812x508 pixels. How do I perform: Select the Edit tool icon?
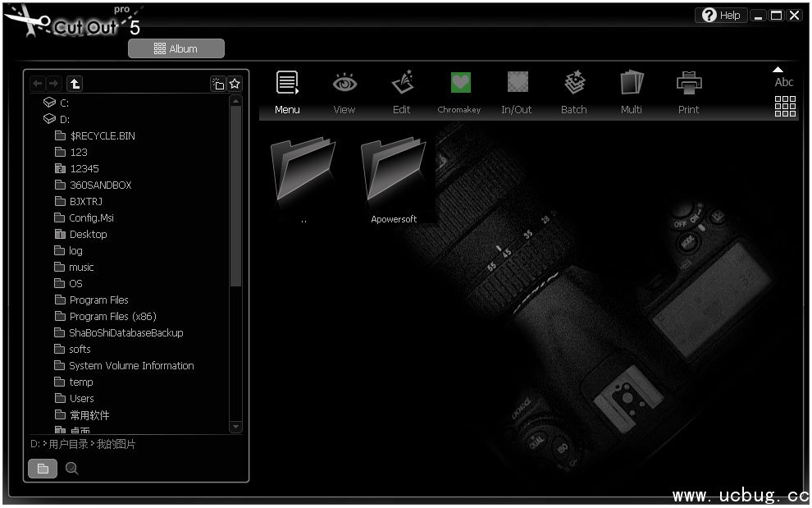tap(402, 84)
